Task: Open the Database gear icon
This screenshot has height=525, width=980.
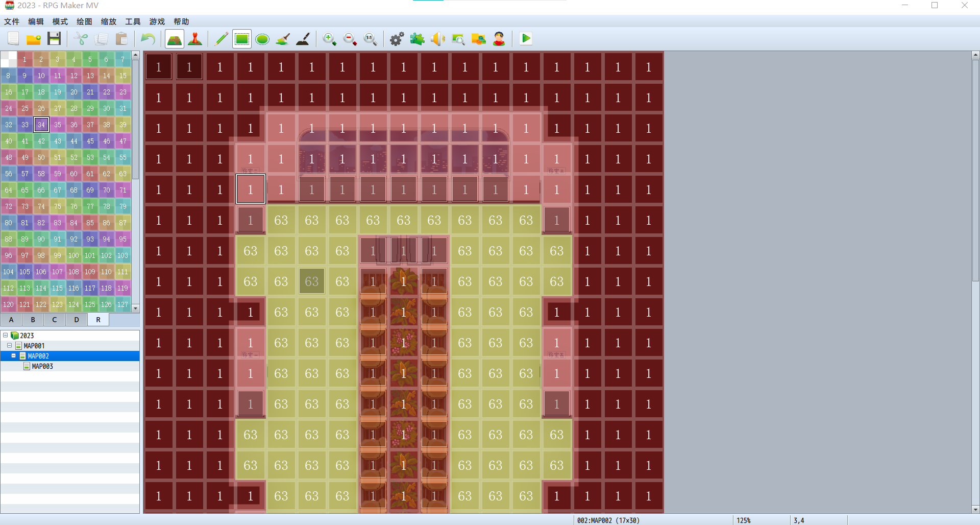Action: click(397, 39)
